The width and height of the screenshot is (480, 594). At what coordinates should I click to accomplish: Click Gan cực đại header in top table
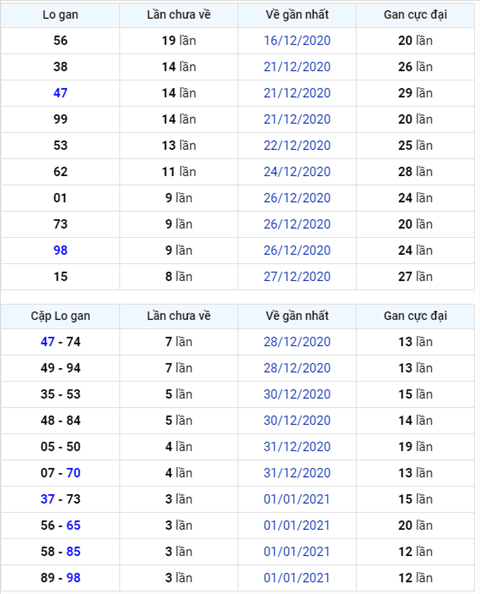pos(415,15)
